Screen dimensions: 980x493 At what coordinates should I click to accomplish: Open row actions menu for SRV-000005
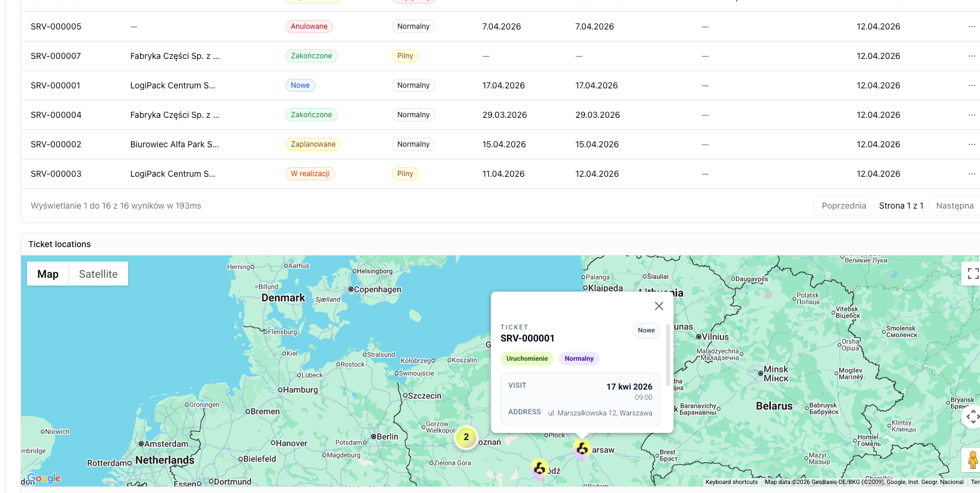tap(972, 26)
